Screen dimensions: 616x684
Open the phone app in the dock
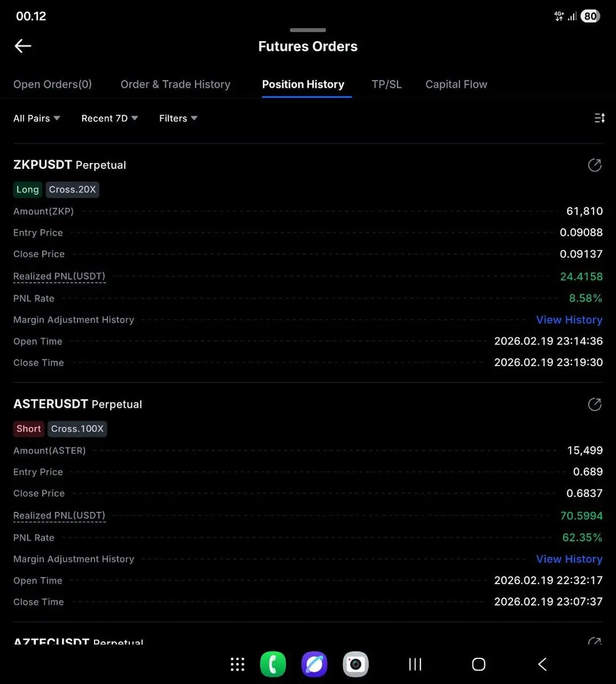[273, 664]
